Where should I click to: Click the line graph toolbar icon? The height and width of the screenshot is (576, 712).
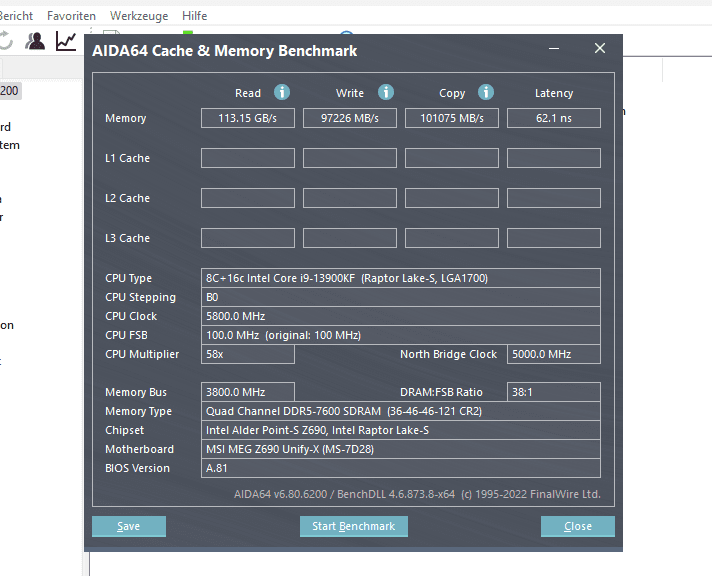[x=66, y=41]
